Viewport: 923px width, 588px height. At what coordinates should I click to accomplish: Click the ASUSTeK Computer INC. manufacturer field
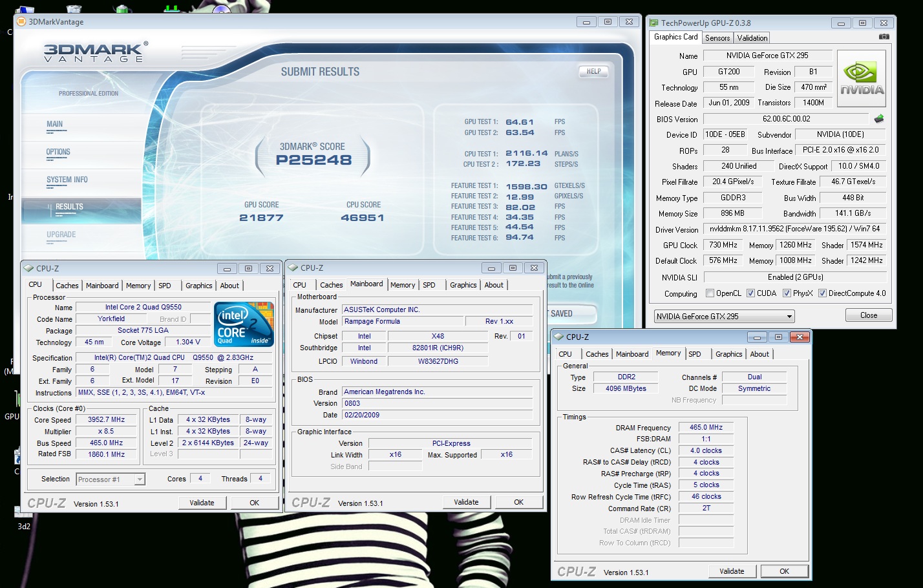click(437, 310)
